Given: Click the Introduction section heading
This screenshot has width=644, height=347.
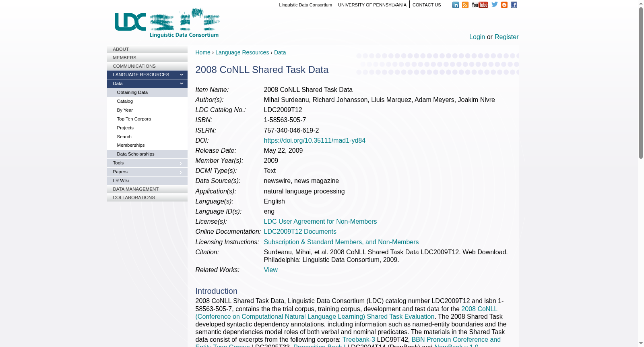Looking at the screenshot, I should [x=216, y=291].
